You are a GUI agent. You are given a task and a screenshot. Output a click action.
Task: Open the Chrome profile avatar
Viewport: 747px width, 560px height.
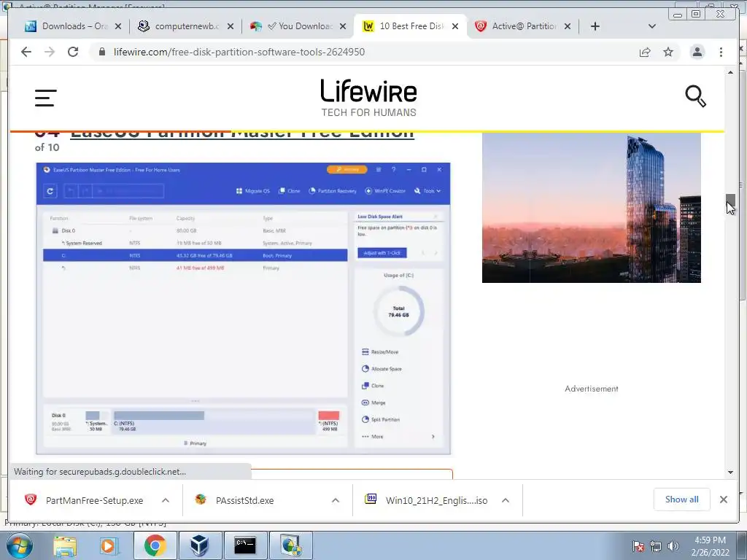click(697, 52)
